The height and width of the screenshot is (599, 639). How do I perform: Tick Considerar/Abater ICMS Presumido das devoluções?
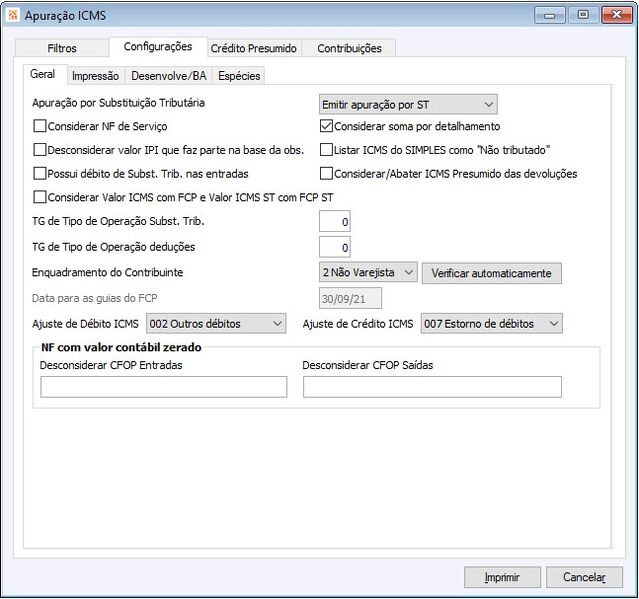tap(326, 174)
